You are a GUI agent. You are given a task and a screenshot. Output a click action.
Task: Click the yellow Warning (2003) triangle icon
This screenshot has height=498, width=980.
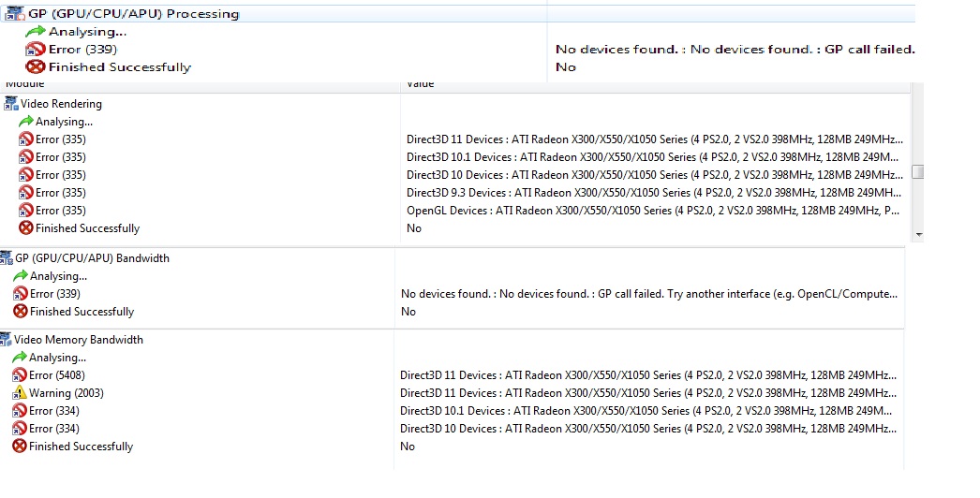click(20, 393)
